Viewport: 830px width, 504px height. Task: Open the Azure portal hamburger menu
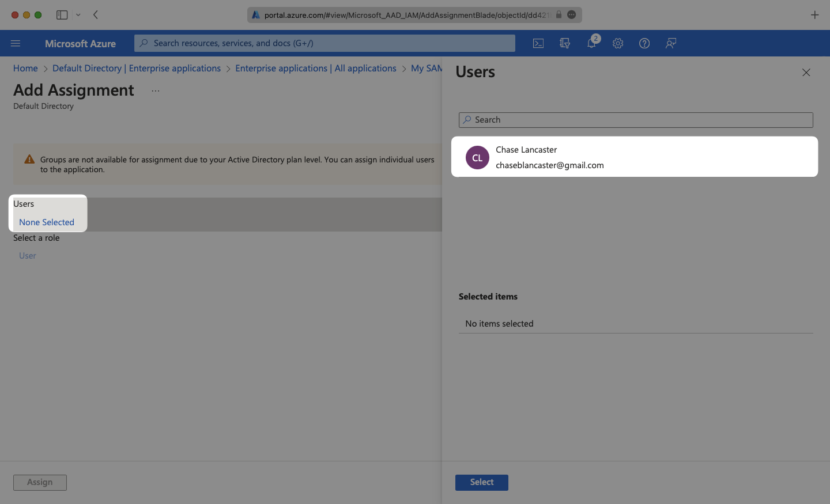(x=15, y=43)
